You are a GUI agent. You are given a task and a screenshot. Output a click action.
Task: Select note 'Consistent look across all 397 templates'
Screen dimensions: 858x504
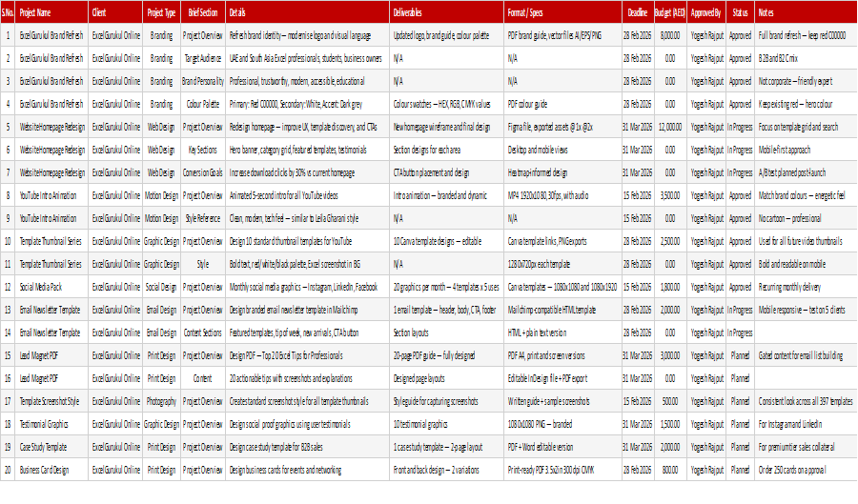pos(806,401)
